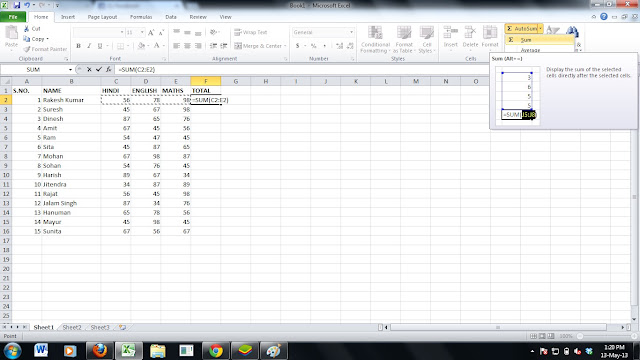Image resolution: width=640 pixels, height=360 pixels.
Task: Switch to the View tab
Action: pos(225,17)
